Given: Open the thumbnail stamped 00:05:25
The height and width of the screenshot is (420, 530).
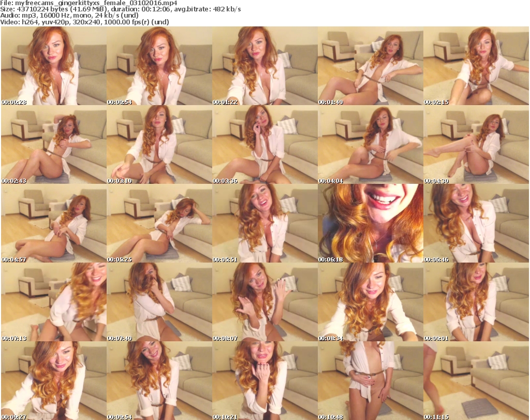Looking at the screenshot, I should pyautogui.click(x=159, y=223).
